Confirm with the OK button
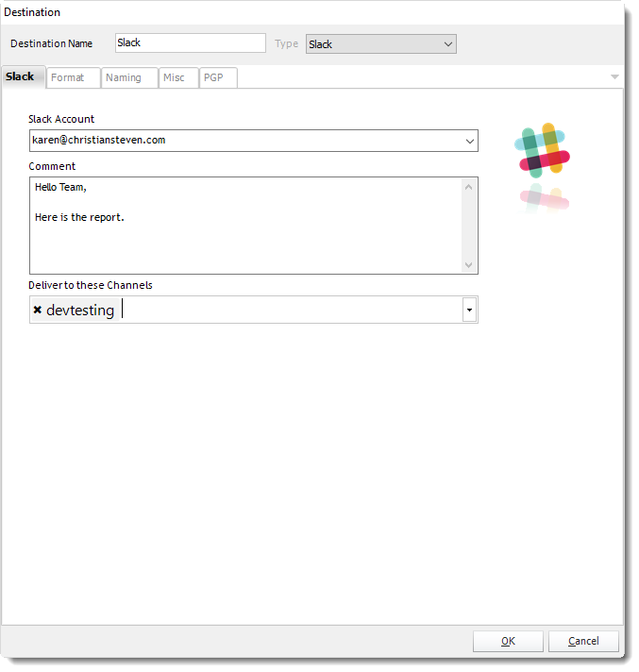 click(508, 641)
